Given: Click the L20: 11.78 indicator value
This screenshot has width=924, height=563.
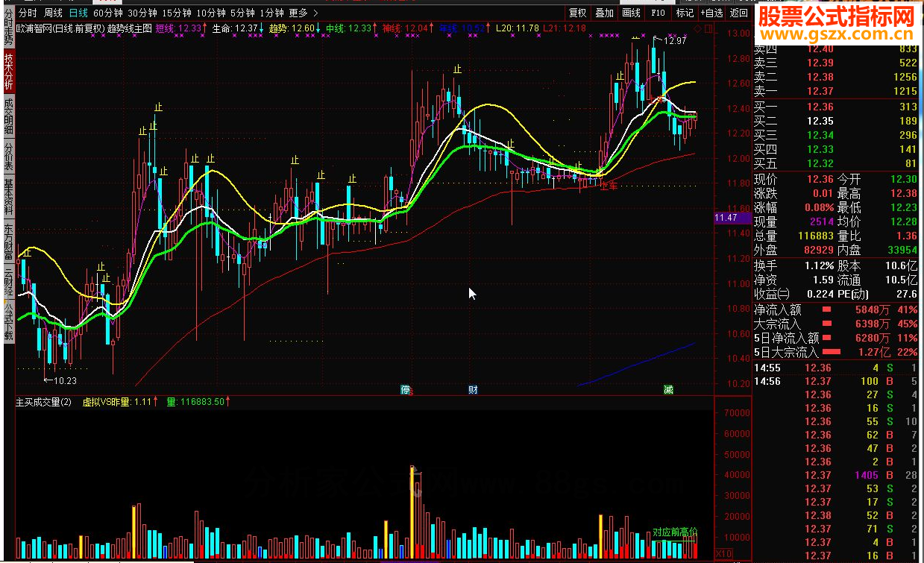Looking at the screenshot, I should coord(518,28).
